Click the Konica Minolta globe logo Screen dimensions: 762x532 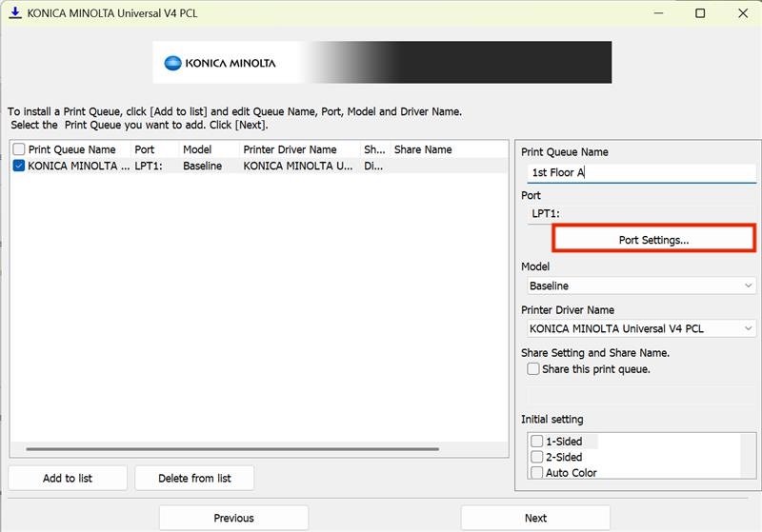[x=172, y=63]
